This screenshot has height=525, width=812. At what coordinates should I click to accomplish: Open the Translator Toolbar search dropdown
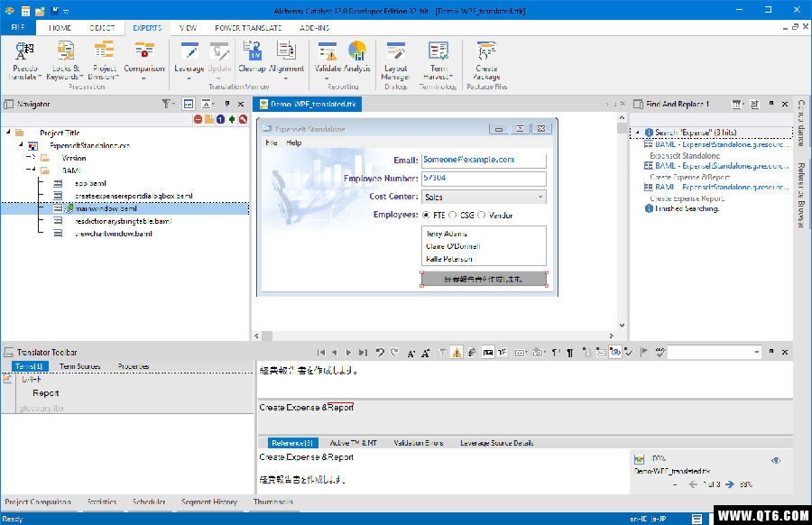pyautogui.click(x=756, y=352)
